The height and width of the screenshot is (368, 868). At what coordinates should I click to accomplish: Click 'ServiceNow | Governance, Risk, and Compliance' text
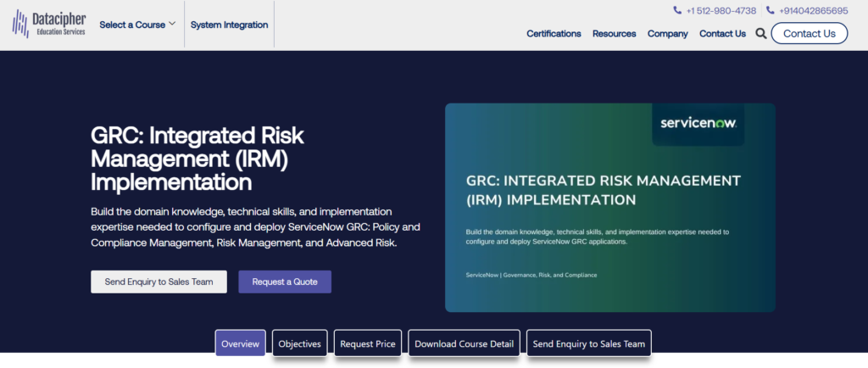coord(531,275)
